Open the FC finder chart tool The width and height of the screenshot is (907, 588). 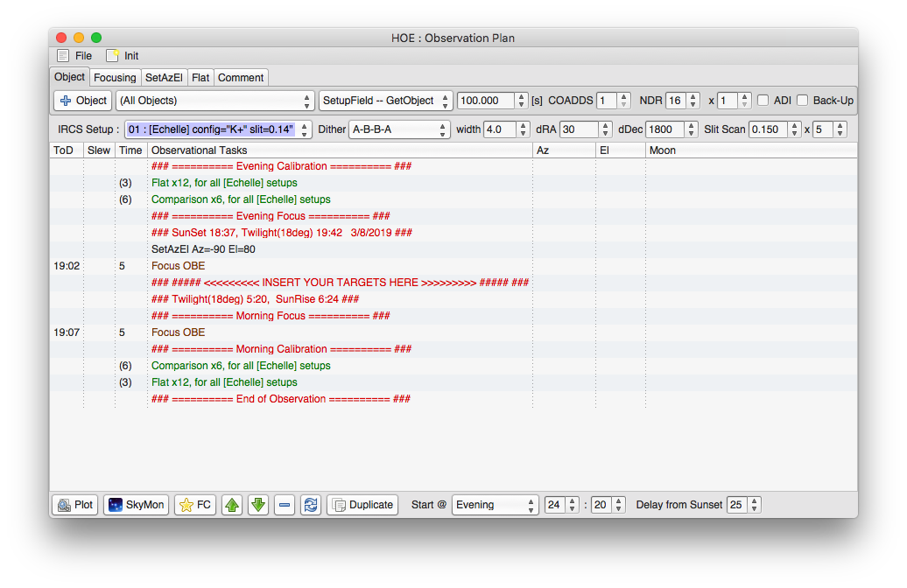pyautogui.click(x=194, y=504)
